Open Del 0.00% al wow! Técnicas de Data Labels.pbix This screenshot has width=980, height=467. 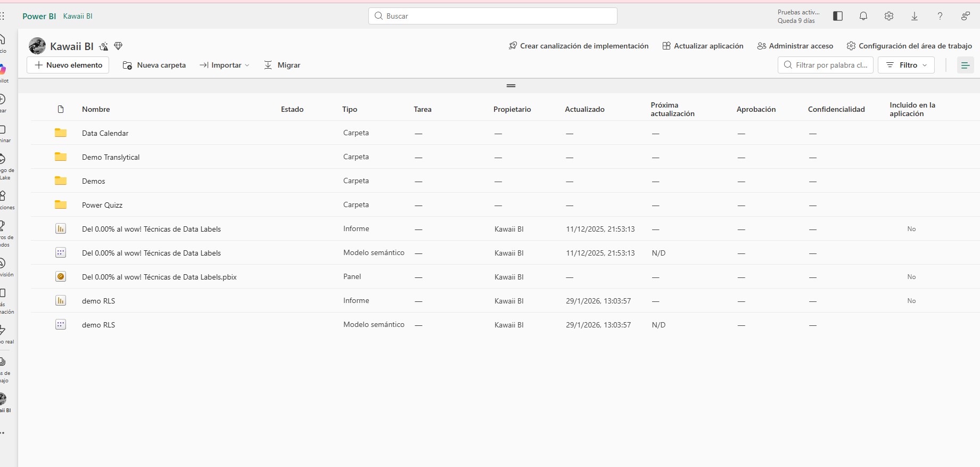coord(159,277)
